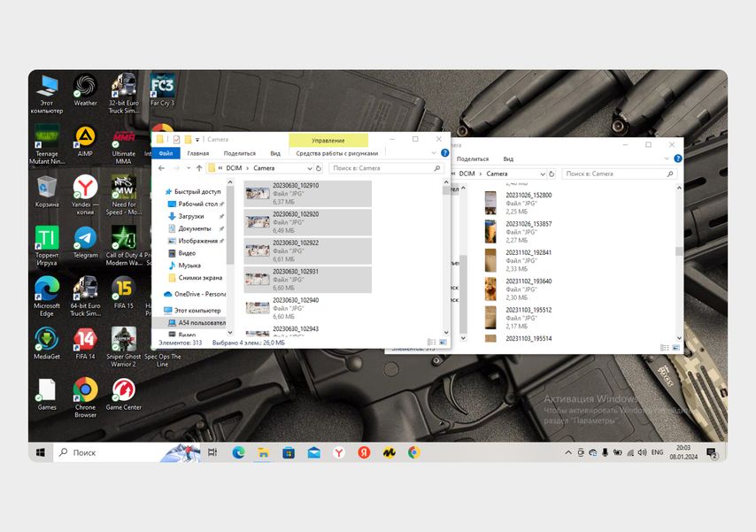Select OneDrive - Personal in the navigation pane
Image resolution: width=756 pixels, height=532 pixels.
[196, 294]
